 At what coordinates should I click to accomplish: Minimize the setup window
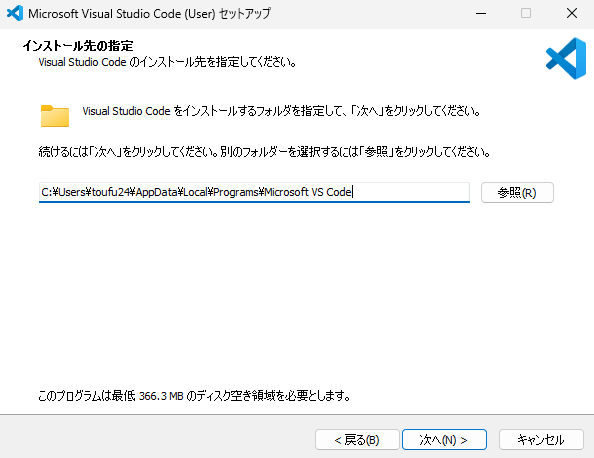click(481, 14)
